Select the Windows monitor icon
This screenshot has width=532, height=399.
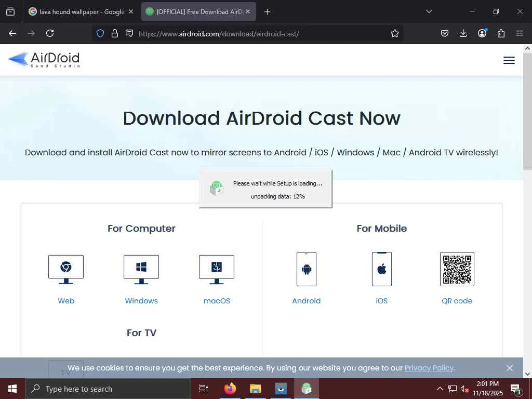pos(141,270)
